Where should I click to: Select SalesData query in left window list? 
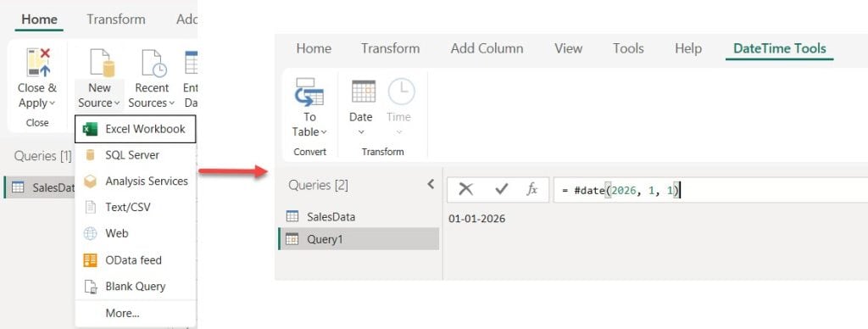[x=39, y=187]
